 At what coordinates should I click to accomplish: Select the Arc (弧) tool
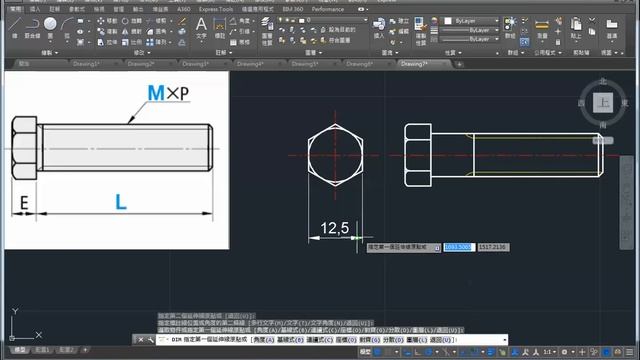point(67,27)
